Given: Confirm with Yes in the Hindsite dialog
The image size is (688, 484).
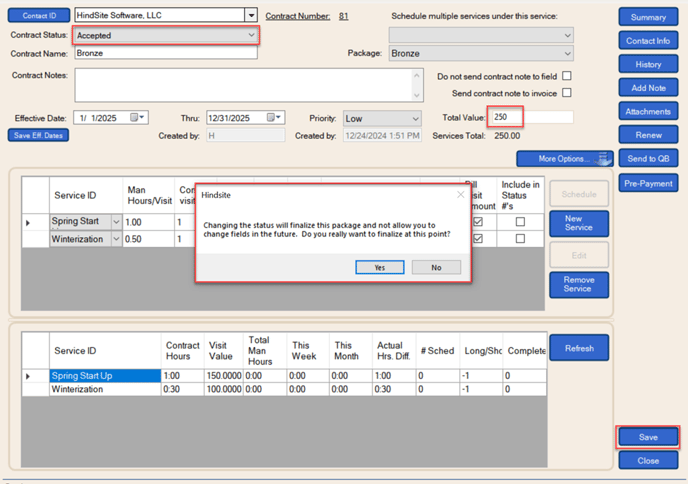Looking at the screenshot, I should point(380,267).
